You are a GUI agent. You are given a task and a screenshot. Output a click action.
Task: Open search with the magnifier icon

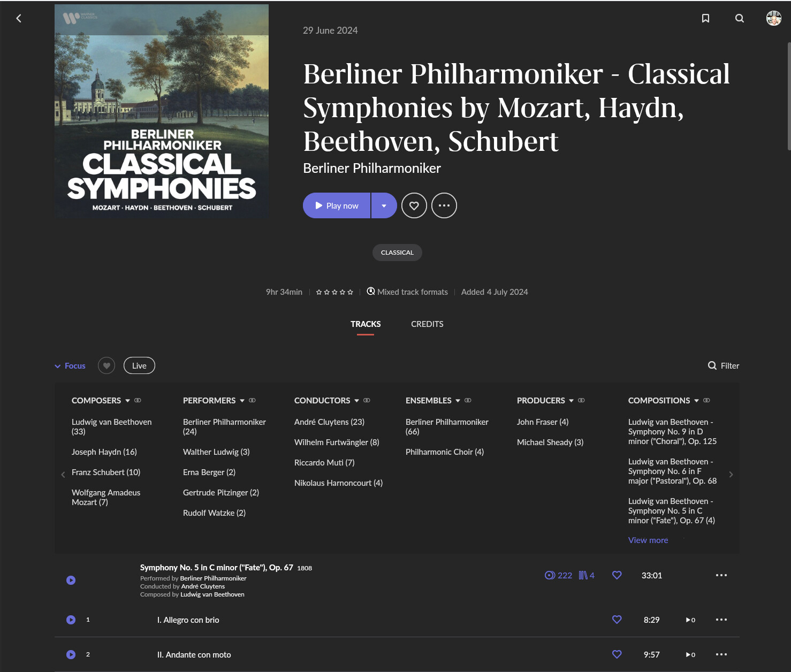point(740,18)
